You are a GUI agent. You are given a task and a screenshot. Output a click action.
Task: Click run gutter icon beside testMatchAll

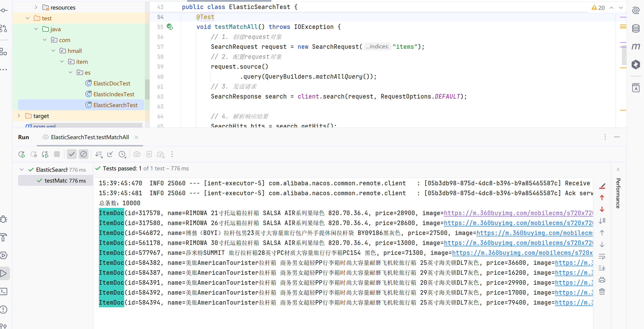(x=170, y=27)
